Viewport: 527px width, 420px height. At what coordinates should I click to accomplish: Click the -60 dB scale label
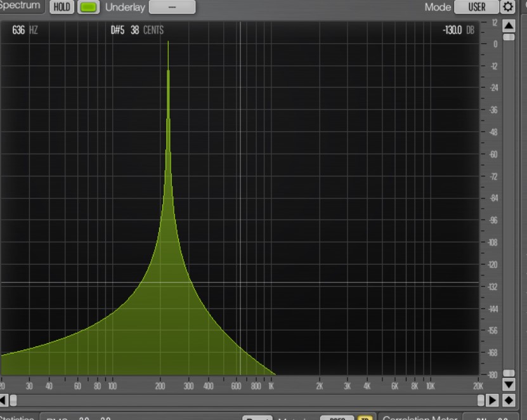[493, 154]
